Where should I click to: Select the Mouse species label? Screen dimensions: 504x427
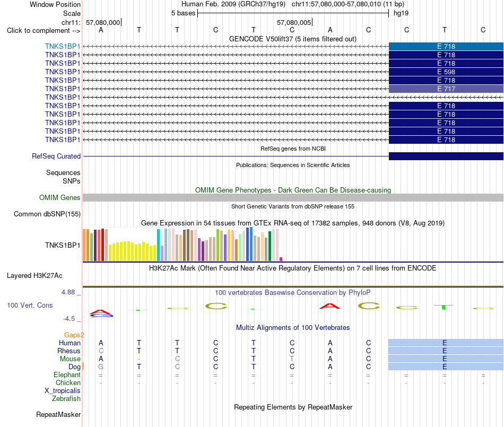tap(70, 359)
